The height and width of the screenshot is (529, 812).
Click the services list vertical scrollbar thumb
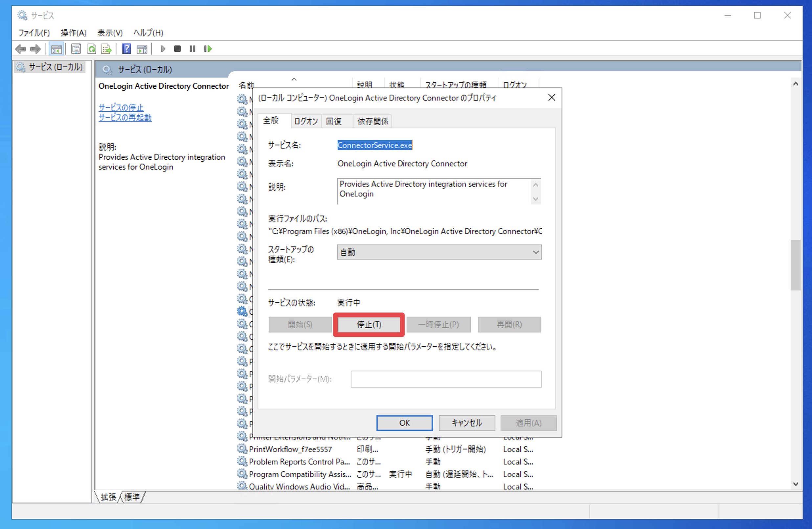point(796,265)
